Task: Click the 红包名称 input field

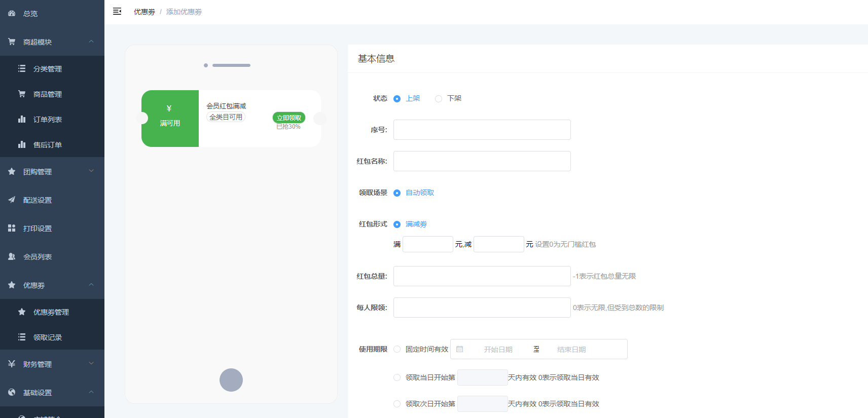Action: click(x=482, y=161)
